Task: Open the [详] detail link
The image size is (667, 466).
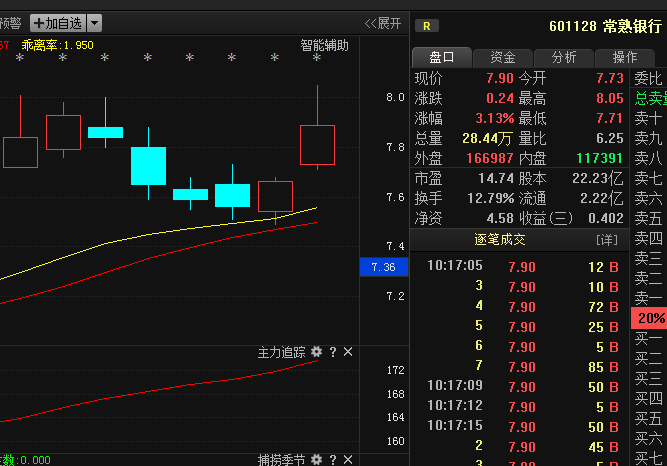Action: (x=607, y=240)
